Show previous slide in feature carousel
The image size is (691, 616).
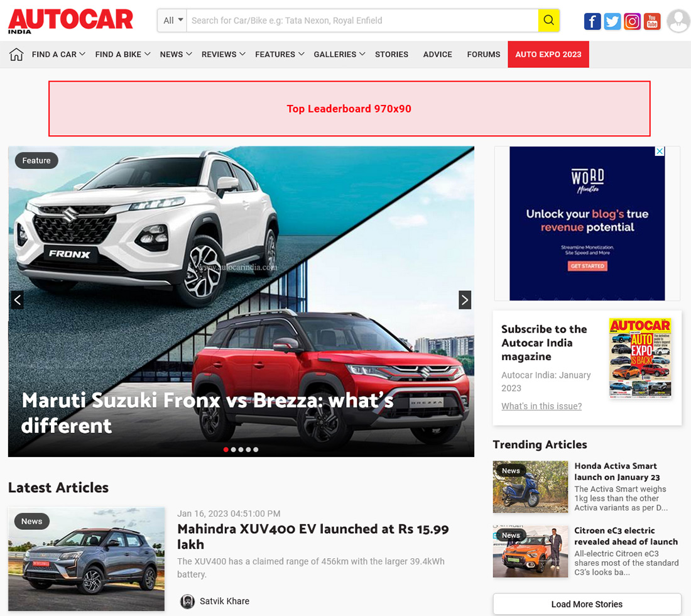(17, 300)
